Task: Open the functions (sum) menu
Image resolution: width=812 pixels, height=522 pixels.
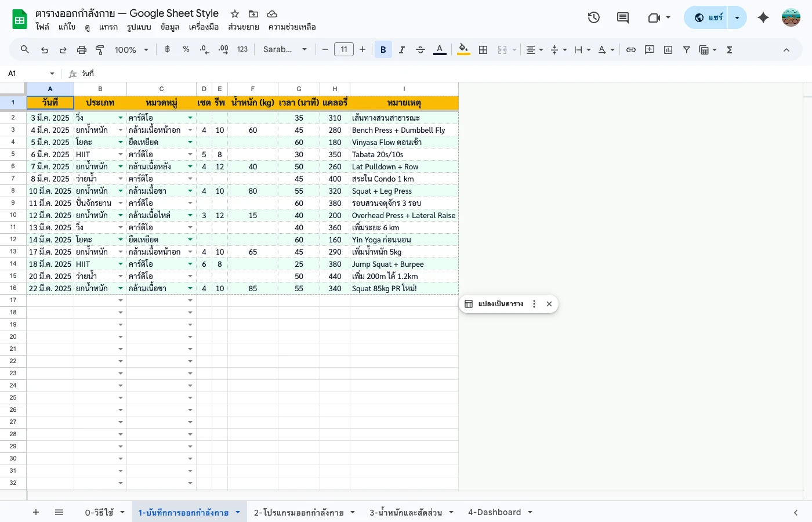Action: 729,50
